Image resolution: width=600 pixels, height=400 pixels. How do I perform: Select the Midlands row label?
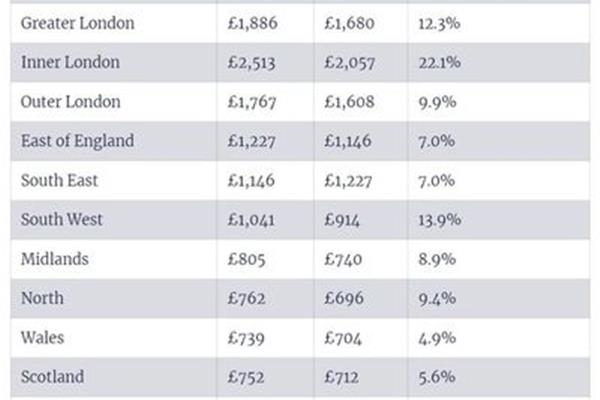point(55,259)
